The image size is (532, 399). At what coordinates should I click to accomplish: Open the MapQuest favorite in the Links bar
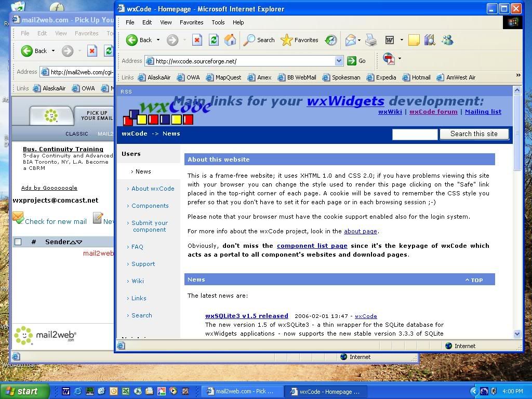click(224, 77)
